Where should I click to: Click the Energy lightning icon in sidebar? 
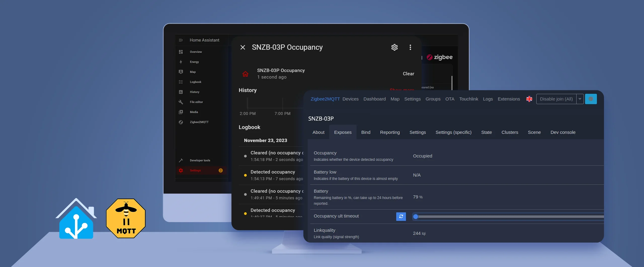[181, 62]
